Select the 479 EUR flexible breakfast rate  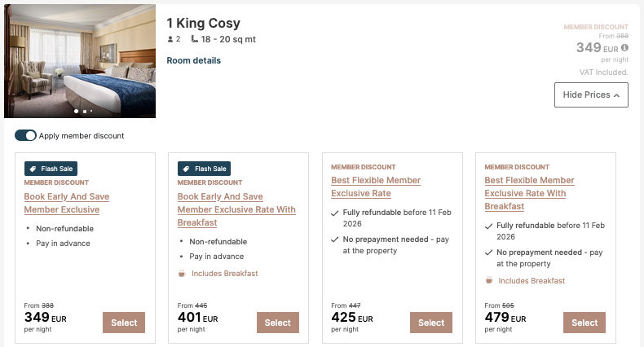click(584, 323)
